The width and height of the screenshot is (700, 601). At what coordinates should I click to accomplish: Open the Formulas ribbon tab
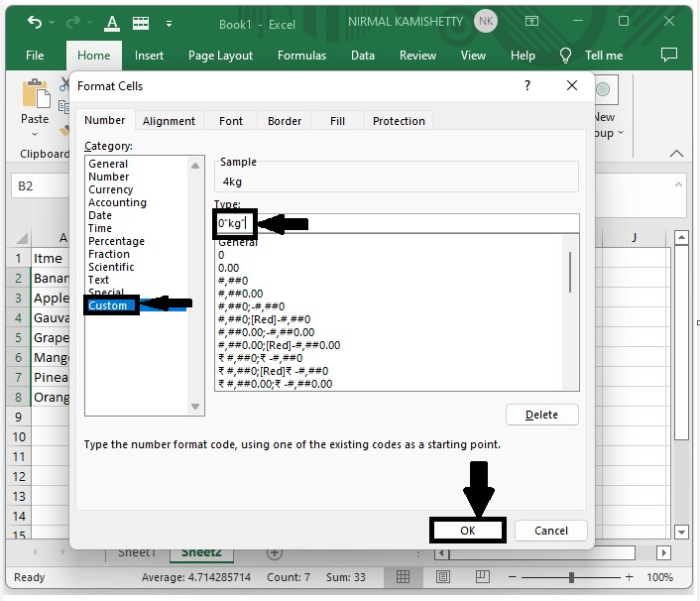pos(302,55)
